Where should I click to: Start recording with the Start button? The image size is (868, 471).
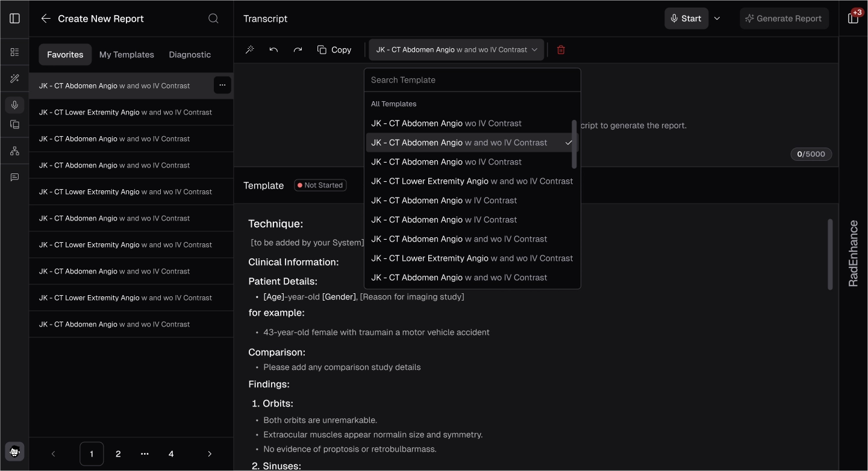[686, 19]
